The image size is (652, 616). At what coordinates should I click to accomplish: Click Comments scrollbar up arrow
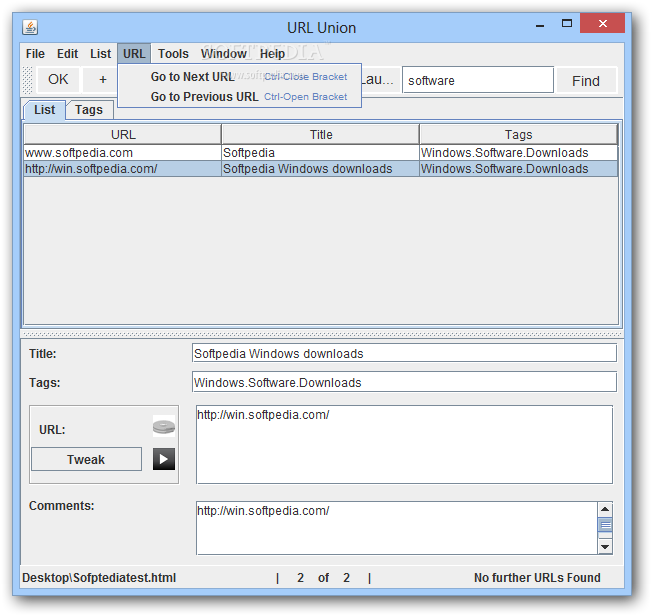click(605, 509)
